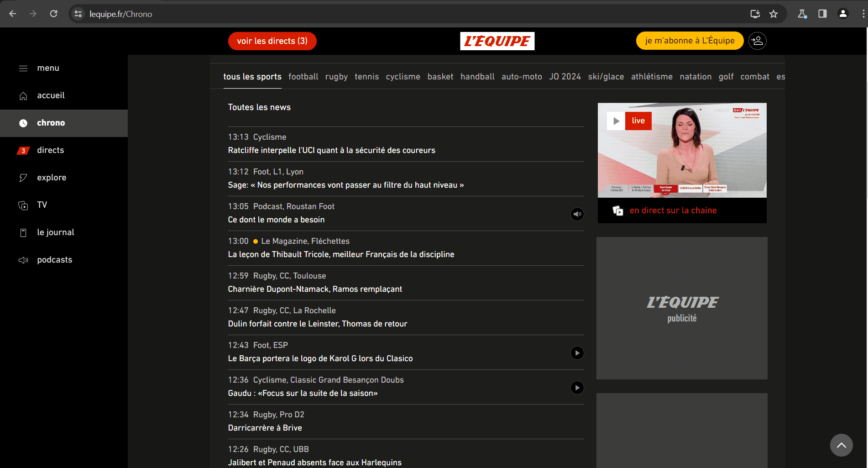
Task: Open Chrome Labs flask icon
Action: [x=802, y=14]
